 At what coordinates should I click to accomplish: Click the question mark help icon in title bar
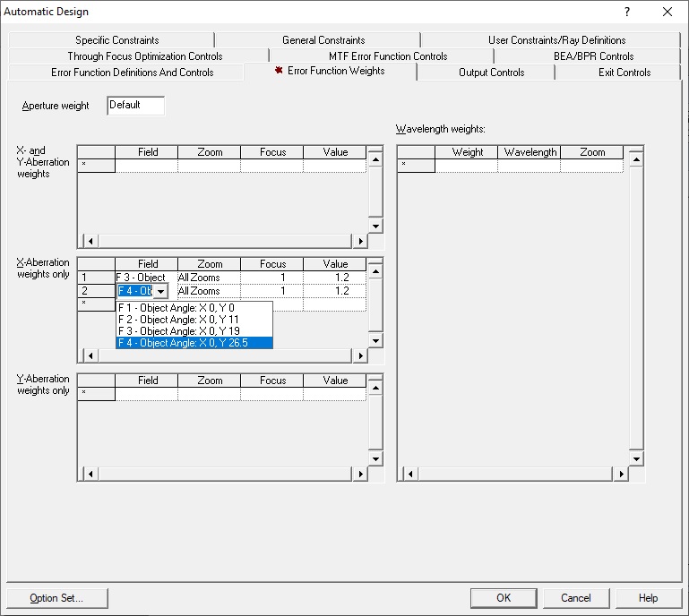[625, 12]
